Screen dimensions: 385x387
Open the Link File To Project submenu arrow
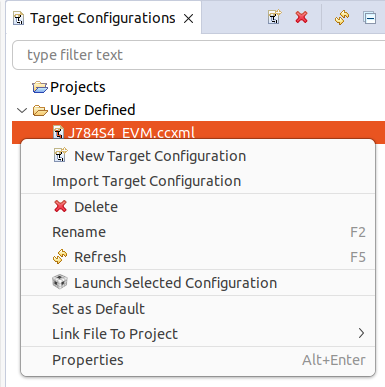361,333
